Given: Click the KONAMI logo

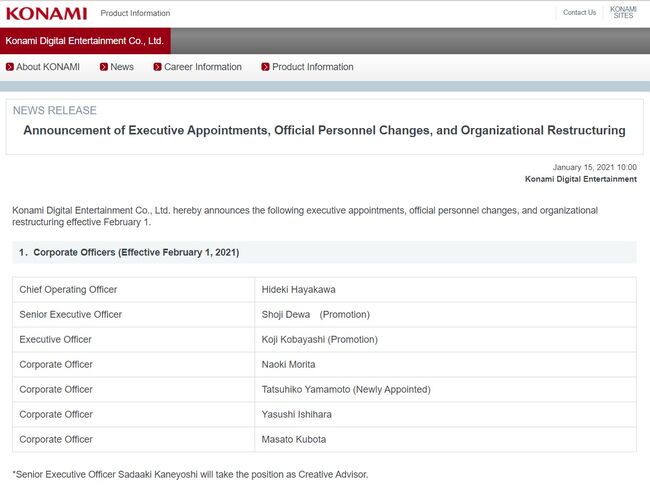Looking at the screenshot, I should tap(46, 13).
